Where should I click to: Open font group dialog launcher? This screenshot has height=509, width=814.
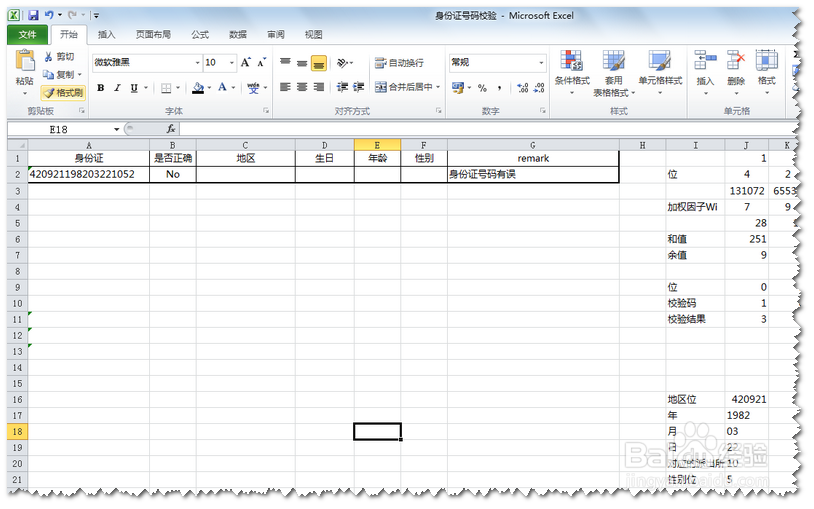tap(266, 111)
